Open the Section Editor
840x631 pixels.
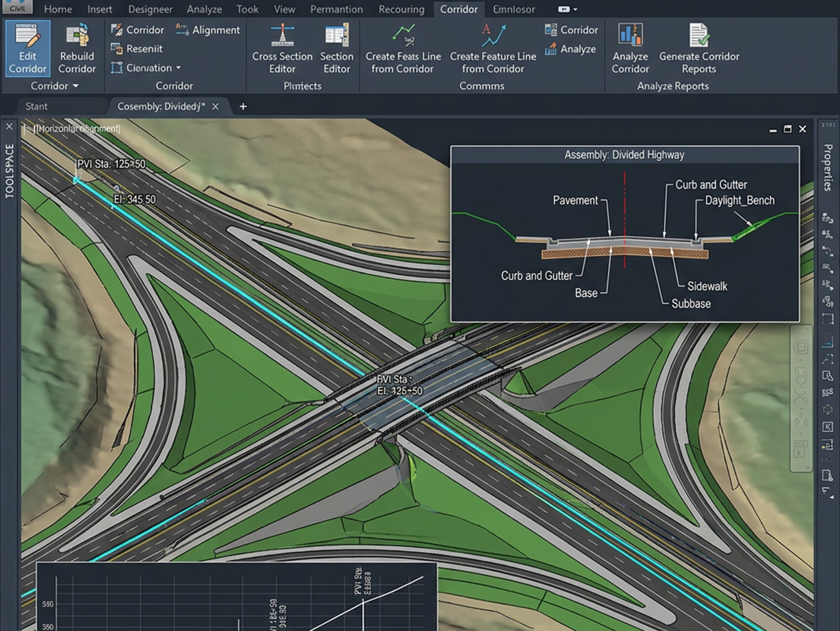tap(337, 48)
